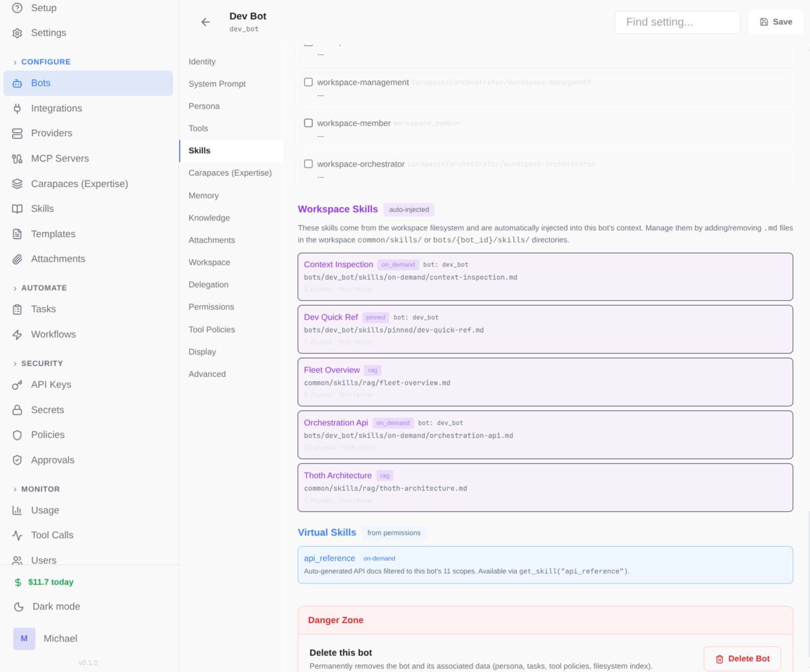
Task: Enable the workspace-member checkbox
Action: [308, 123]
